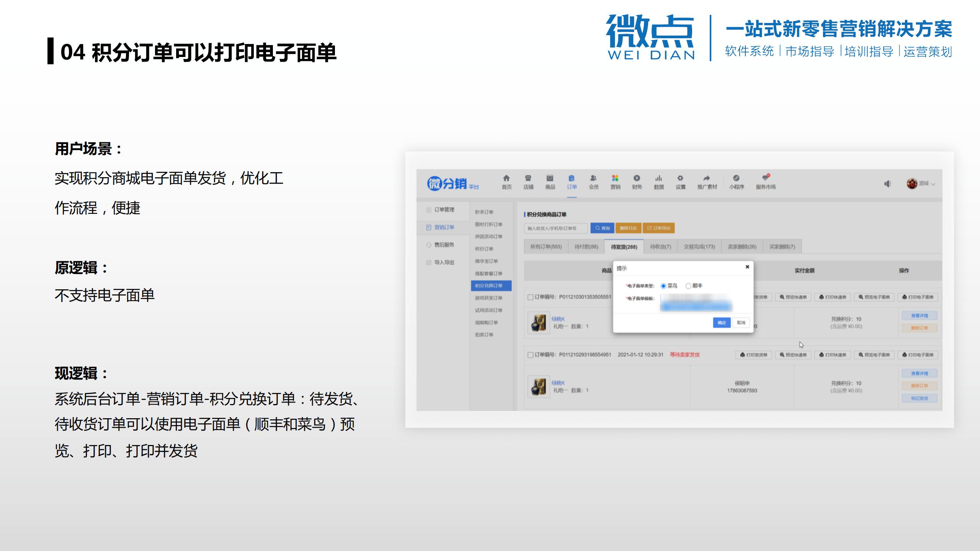Viewport: 980px width, 551px height.
Task: Open 导入导出 in the left sidebar
Action: [440, 262]
